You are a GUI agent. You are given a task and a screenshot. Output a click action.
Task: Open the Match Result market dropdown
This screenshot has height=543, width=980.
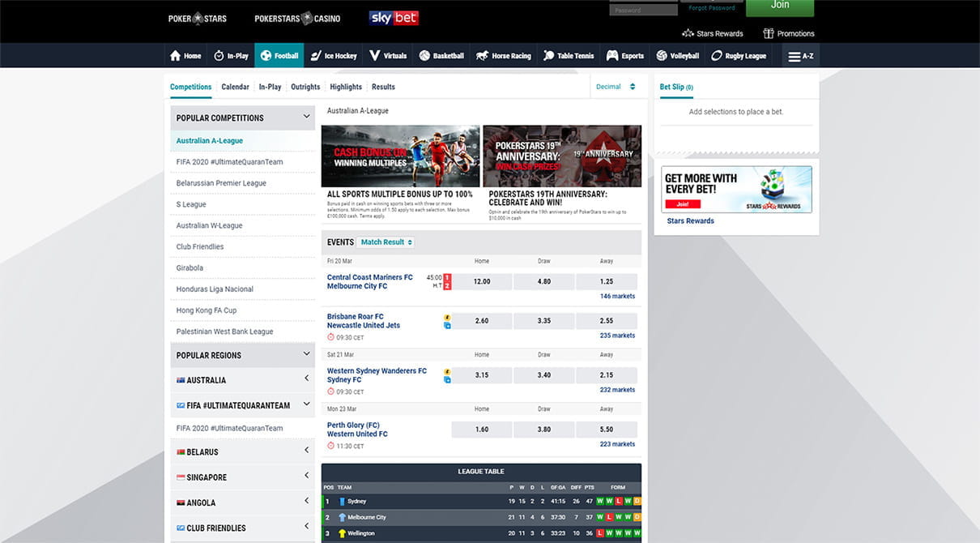(x=386, y=242)
